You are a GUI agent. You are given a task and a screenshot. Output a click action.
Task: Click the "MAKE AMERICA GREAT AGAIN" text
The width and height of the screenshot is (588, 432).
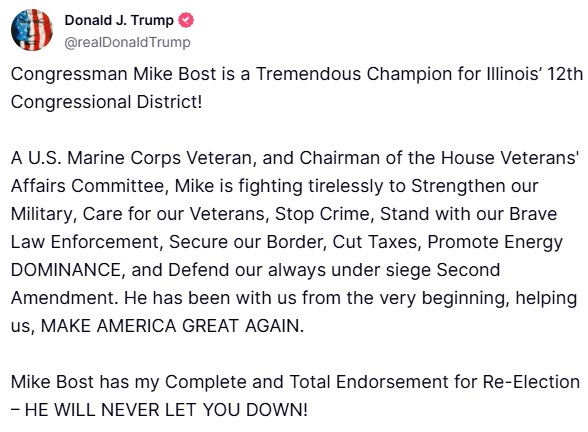tap(170, 326)
